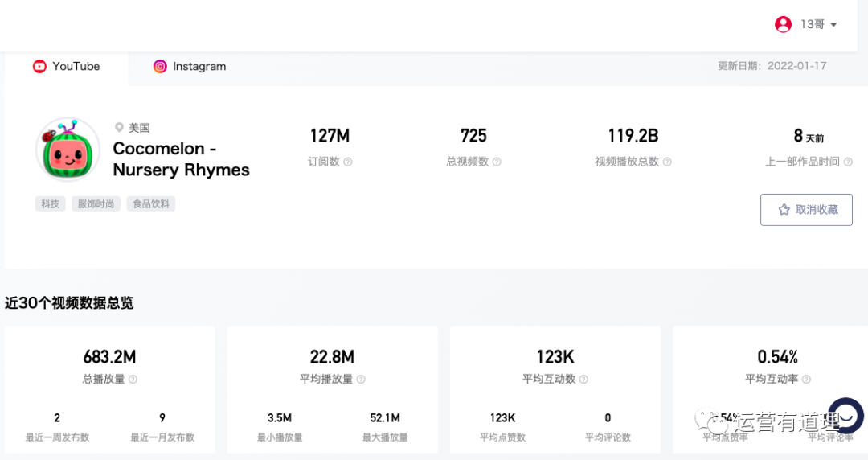Click the 123K average interactions headline value
Screen dimensions: 868x460
(555, 357)
